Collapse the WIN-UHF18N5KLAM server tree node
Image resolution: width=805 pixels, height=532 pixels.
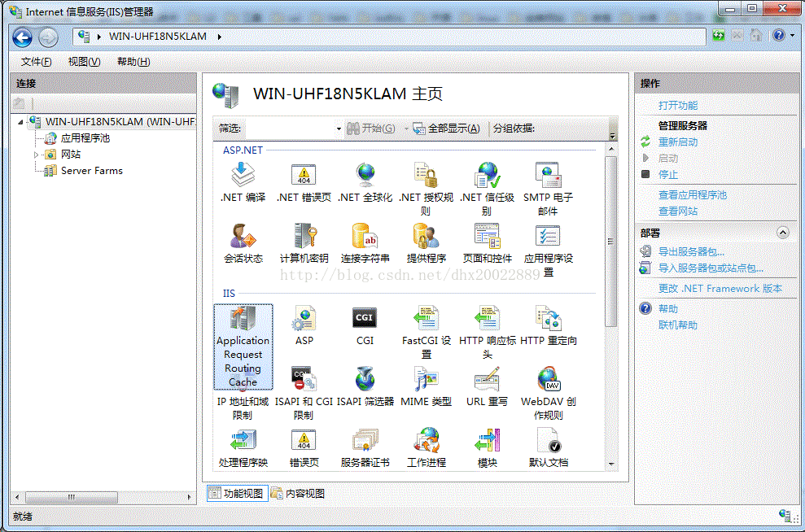[20, 122]
